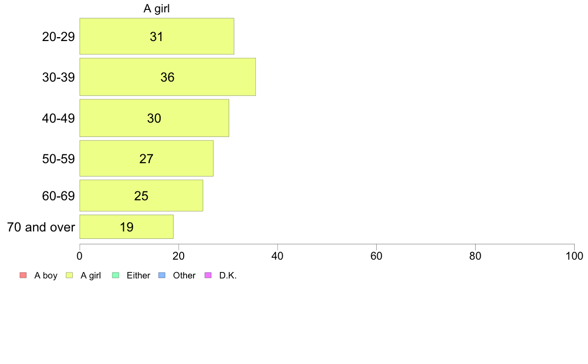The width and height of the screenshot is (588, 364).
Task: Click the yellow A girl legend swatch
Action: click(69, 275)
